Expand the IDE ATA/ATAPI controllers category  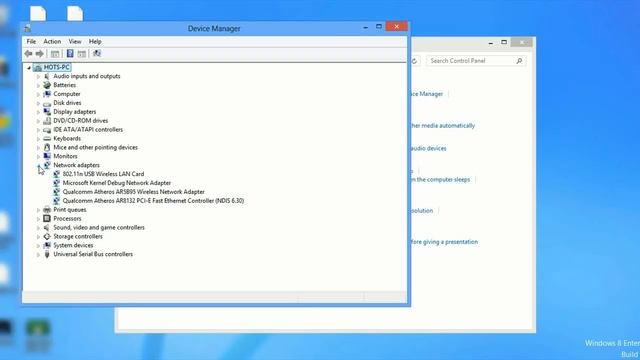[38, 130]
